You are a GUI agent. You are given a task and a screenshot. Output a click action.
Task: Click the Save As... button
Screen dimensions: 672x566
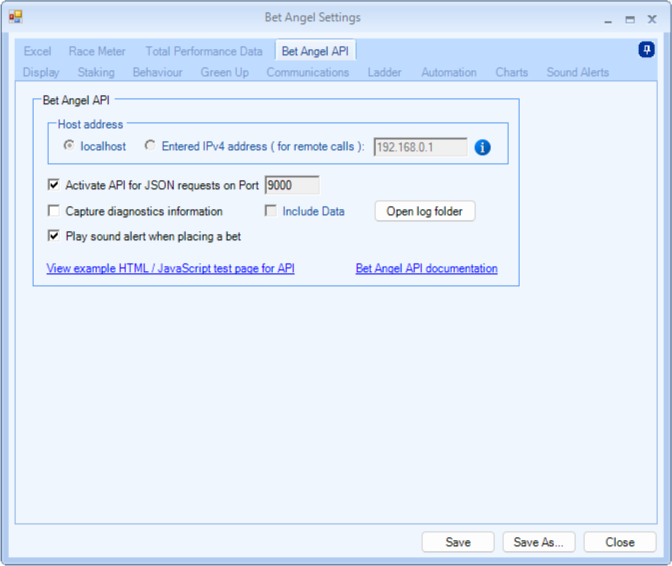[x=538, y=542]
